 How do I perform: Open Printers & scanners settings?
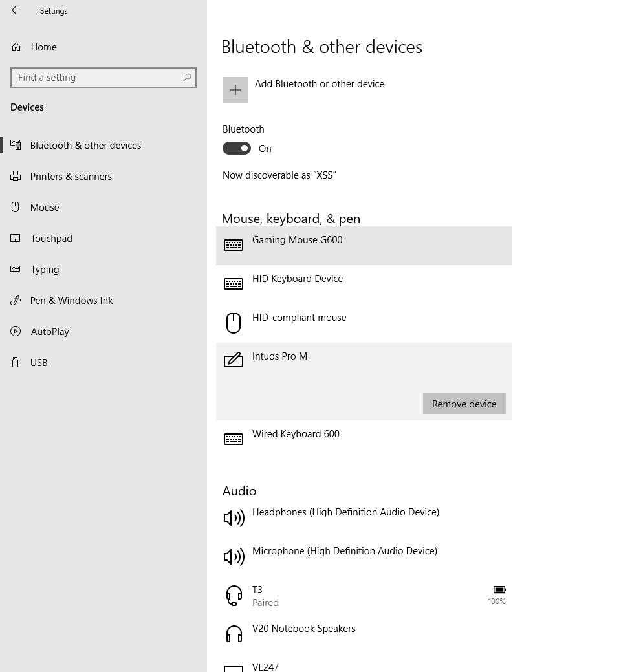tap(71, 177)
